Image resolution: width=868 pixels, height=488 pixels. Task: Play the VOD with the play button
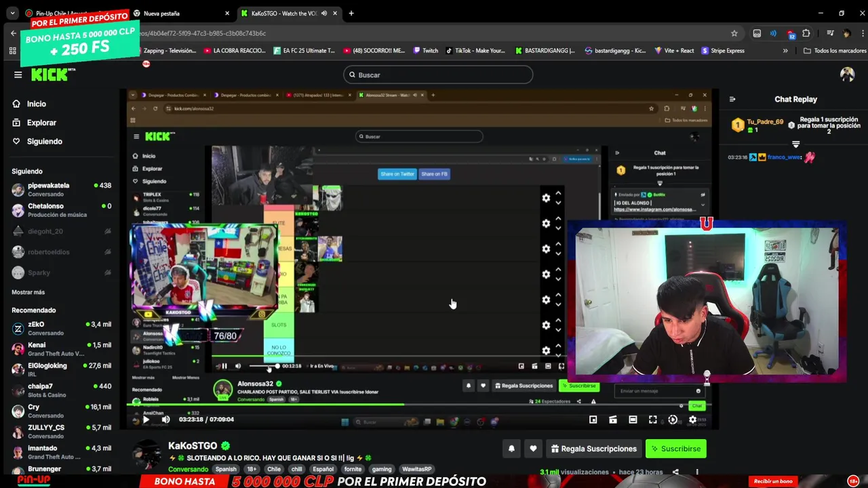pos(146,420)
